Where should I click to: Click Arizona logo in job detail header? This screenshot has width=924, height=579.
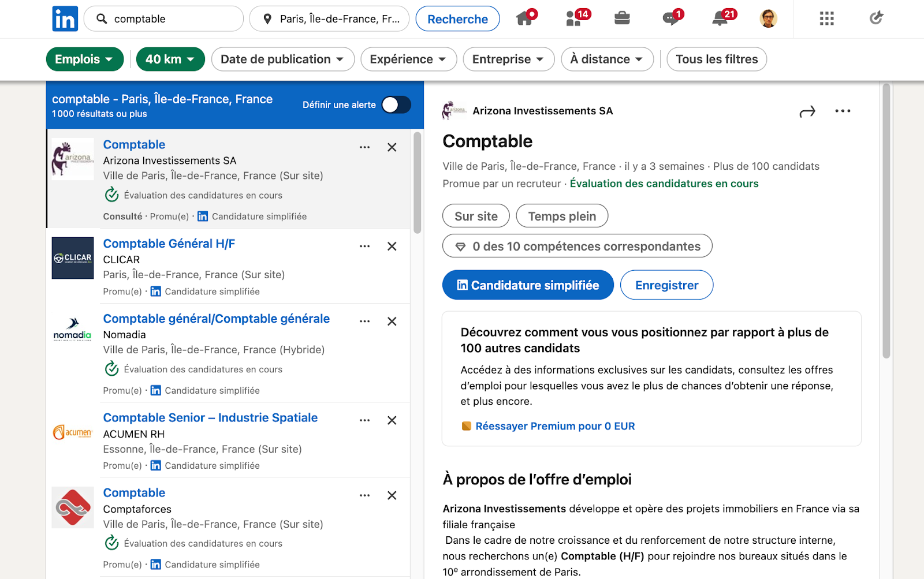[454, 110]
